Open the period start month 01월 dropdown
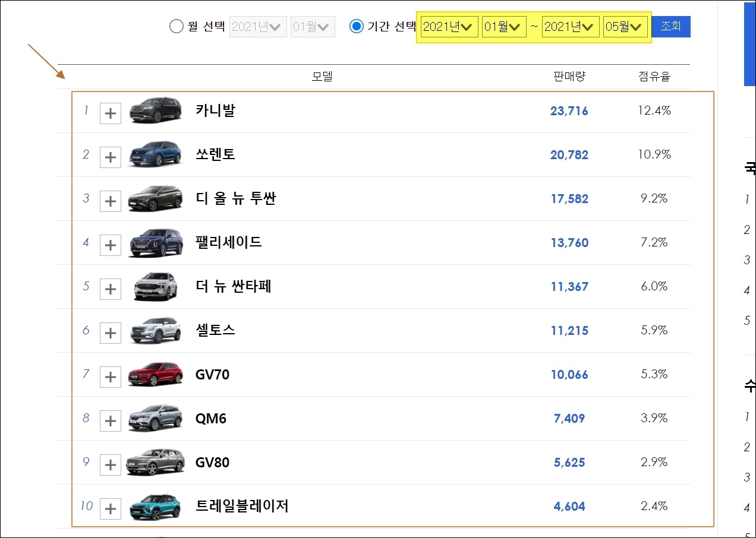The image size is (756, 538). [x=504, y=27]
